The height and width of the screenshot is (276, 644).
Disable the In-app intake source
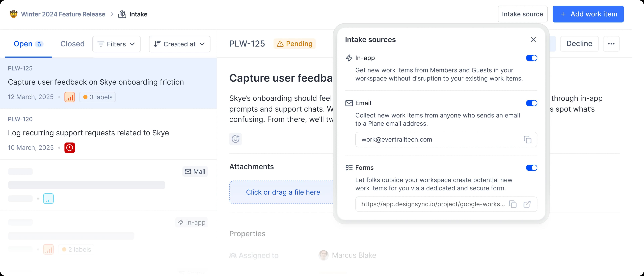[532, 58]
